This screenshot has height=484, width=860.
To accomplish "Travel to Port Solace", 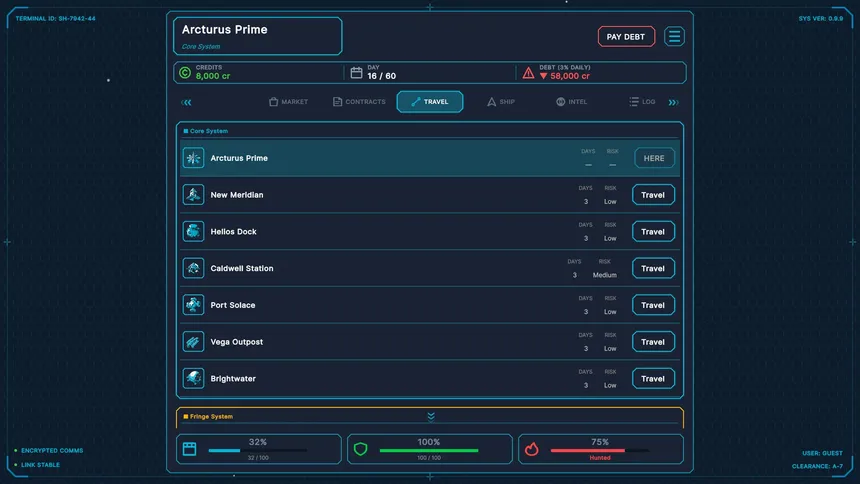I will (x=653, y=305).
